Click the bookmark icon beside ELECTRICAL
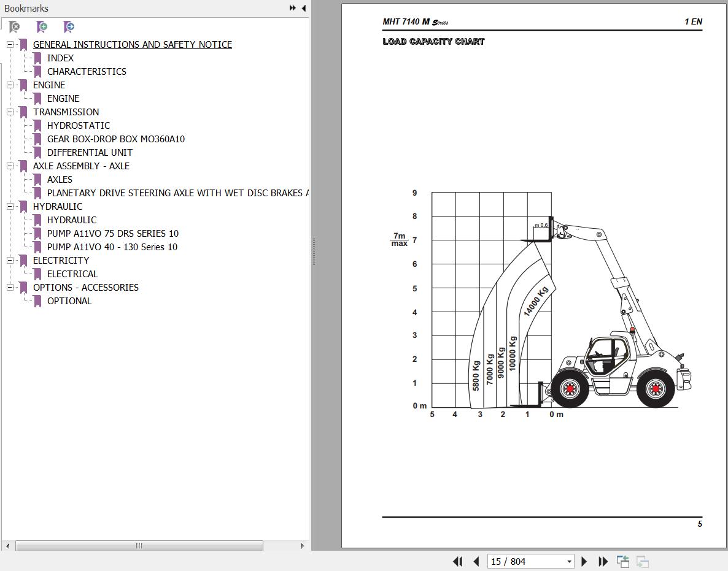 pos(37,274)
